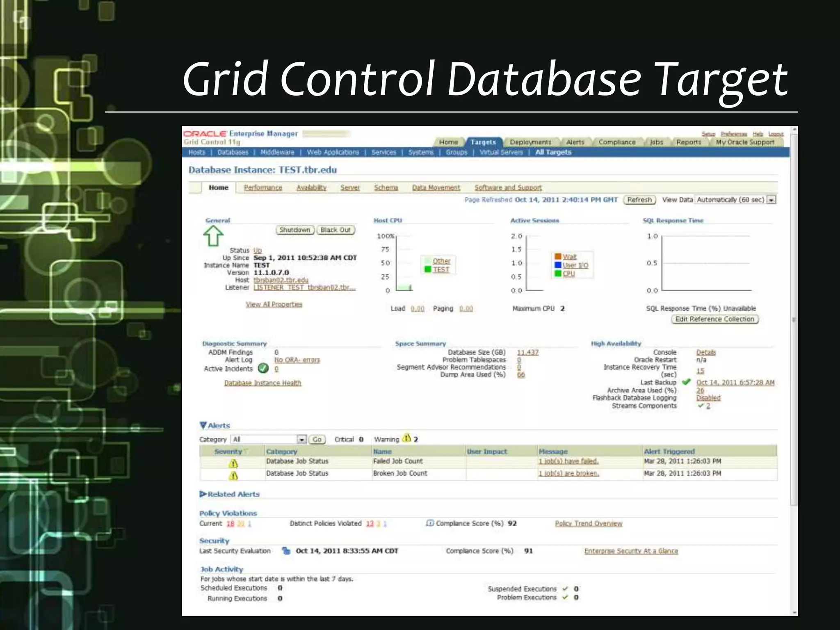Image resolution: width=840 pixels, height=630 pixels.
Task: Open the Enterprise Security At a Glance link
Action: pos(631,551)
